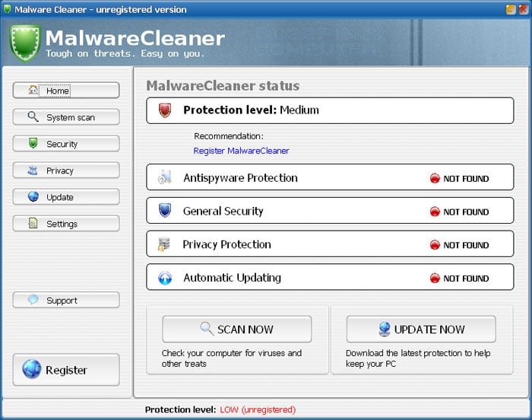Open the Settings page
Image resolution: width=532 pixels, height=420 pixels.
pos(66,224)
